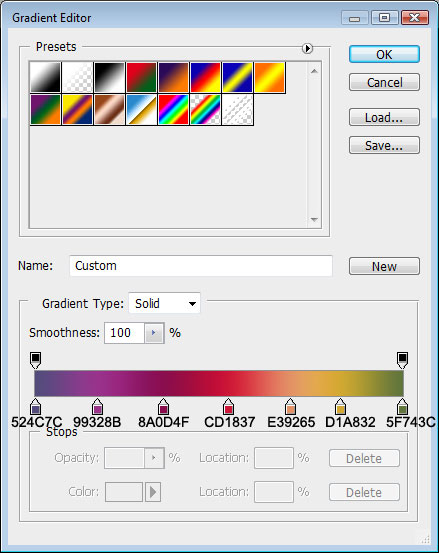Viewport: 439px width, 553px height.
Task: Select the left opacity stop above gradient
Action: pos(35,360)
